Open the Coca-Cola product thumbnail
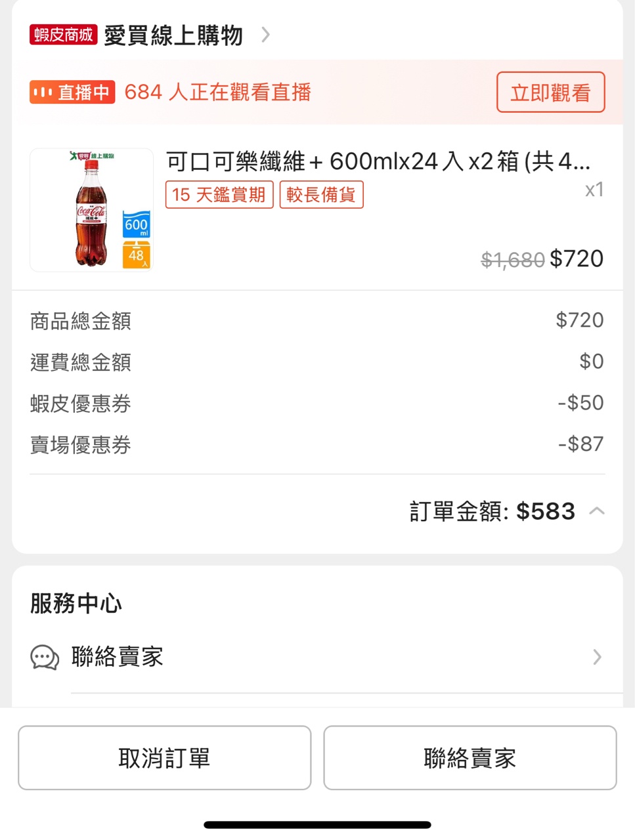The width and height of the screenshot is (635, 840). point(91,210)
